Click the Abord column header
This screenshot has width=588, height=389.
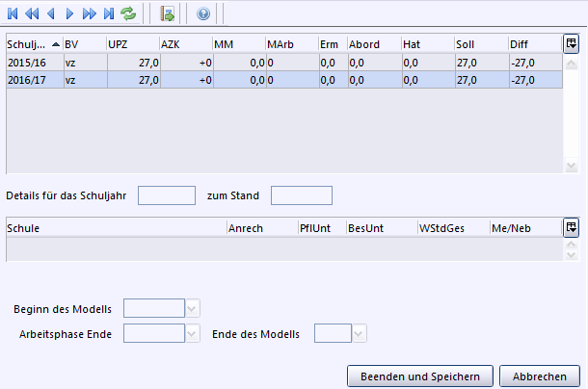coord(375,44)
